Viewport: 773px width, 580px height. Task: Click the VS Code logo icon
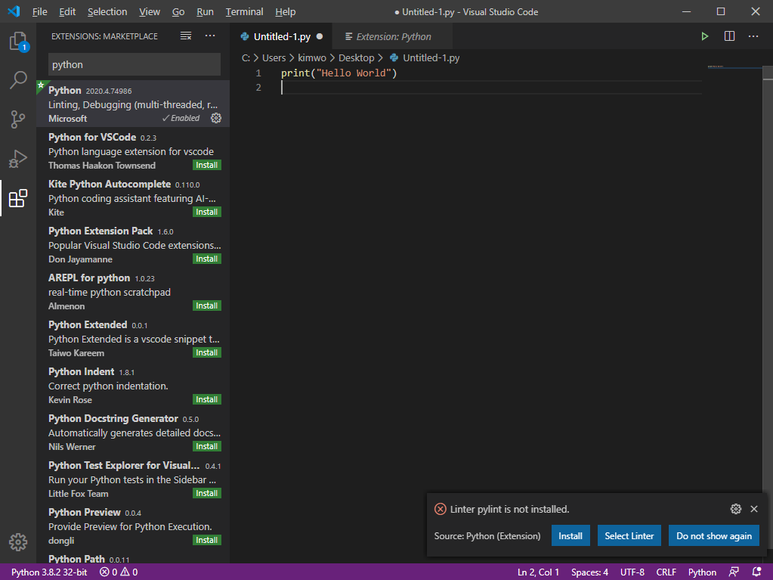(x=14, y=11)
